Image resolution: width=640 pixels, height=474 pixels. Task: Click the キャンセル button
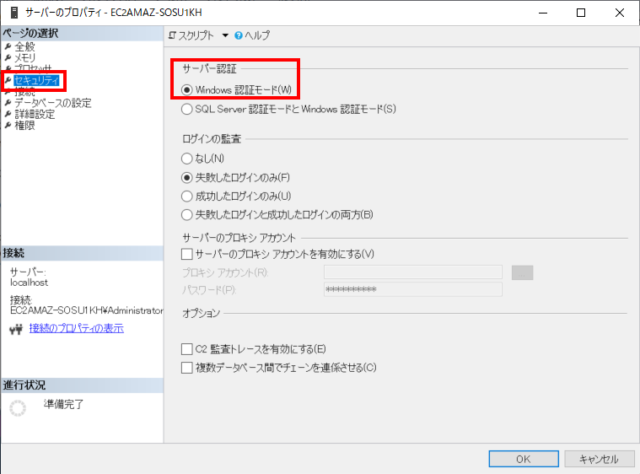point(599,459)
